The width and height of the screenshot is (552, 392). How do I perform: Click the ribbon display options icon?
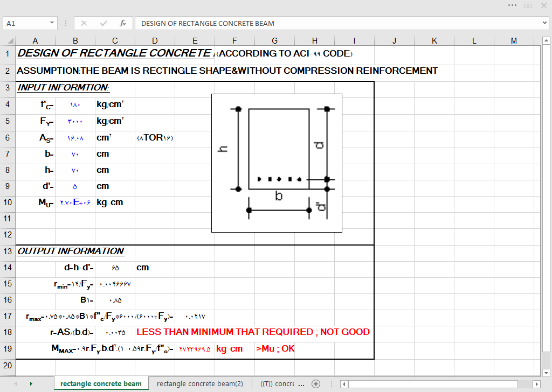click(528, 5)
